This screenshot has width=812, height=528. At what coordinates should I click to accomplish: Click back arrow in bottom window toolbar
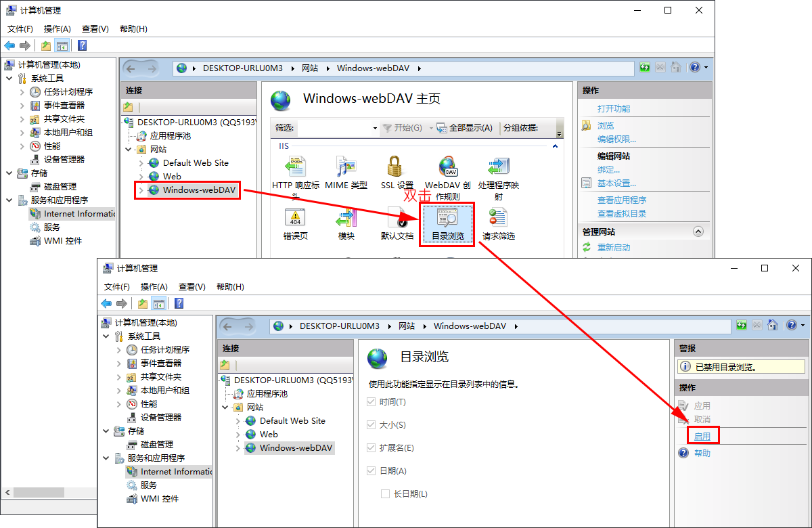106,303
